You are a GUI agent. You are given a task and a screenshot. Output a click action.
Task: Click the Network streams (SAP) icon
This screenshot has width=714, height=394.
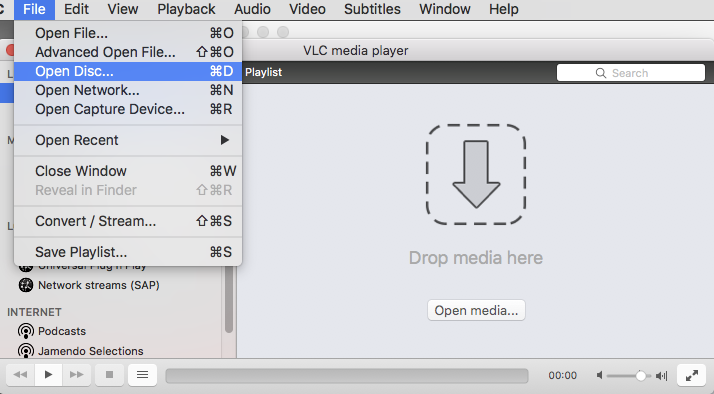(26, 286)
